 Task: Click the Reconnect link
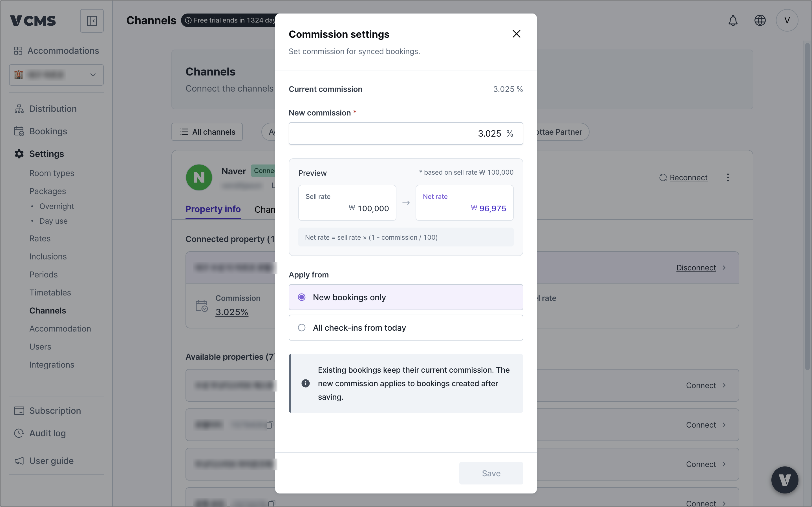coord(688,177)
